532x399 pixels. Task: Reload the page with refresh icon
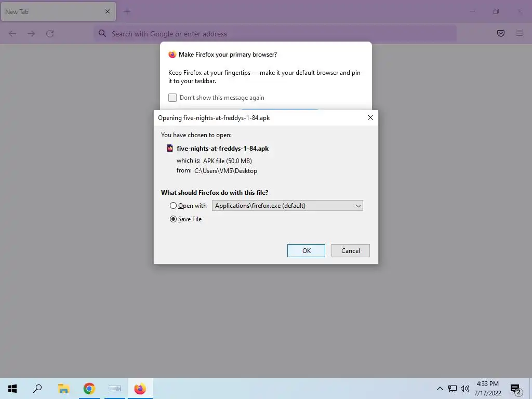50,34
